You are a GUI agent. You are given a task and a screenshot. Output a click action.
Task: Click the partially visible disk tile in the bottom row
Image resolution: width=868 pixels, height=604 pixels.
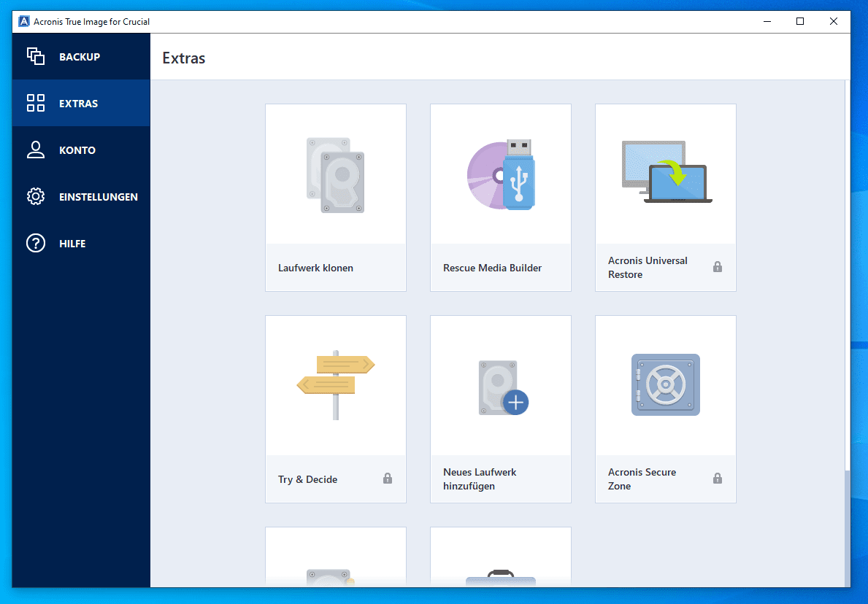pyautogui.click(x=336, y=557)
